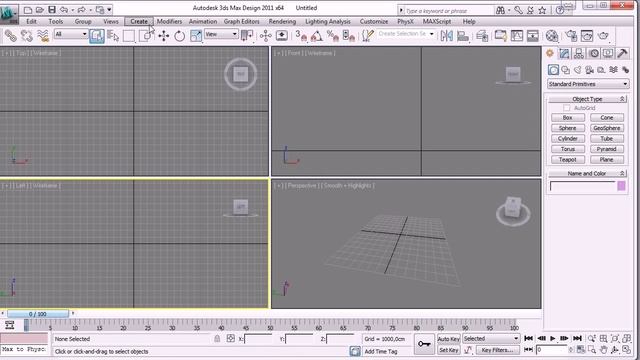This screenshot has width=640, height=360.
Task: Toggle the 3D Snaps icon
Action: (x=301, y=36)
